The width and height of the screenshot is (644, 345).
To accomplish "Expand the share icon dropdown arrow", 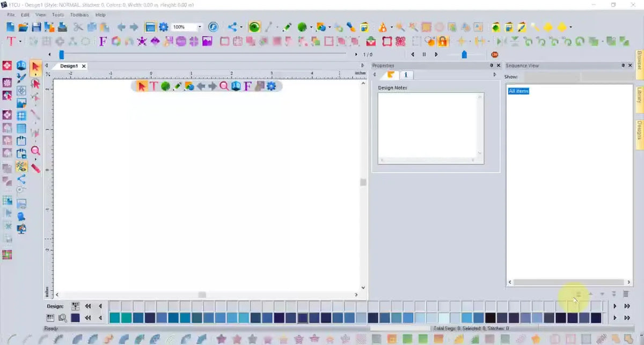I will 241,27.
